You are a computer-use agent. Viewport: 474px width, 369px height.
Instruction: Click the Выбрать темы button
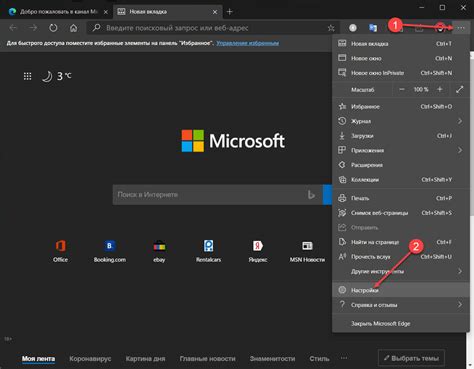pos(411,358)
